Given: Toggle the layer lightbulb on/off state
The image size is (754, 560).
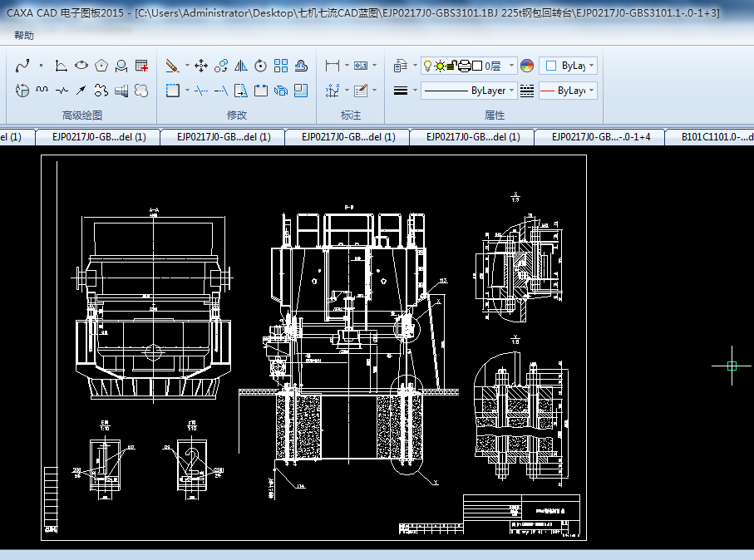Looking at the screenshot, I should tap(427, 66).
